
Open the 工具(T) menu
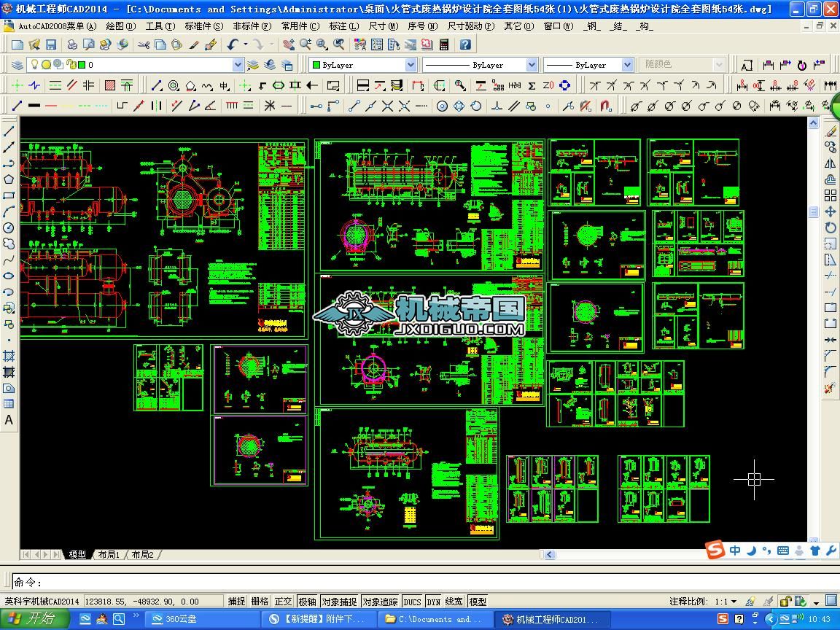click(x=160, y=26)
